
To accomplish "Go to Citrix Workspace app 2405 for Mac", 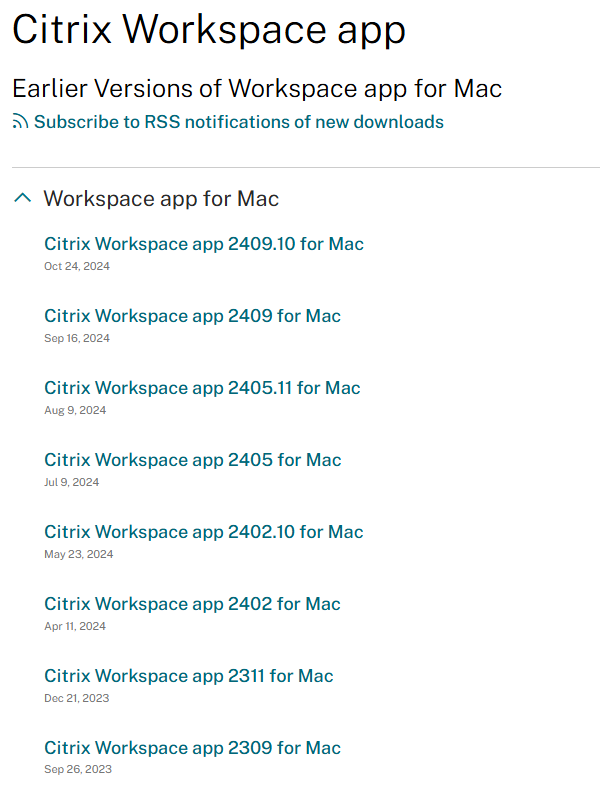I will pos(192,460).
